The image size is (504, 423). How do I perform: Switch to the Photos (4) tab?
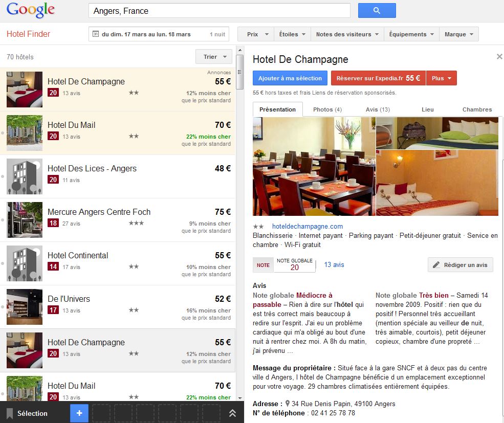(x=327, y=109)
